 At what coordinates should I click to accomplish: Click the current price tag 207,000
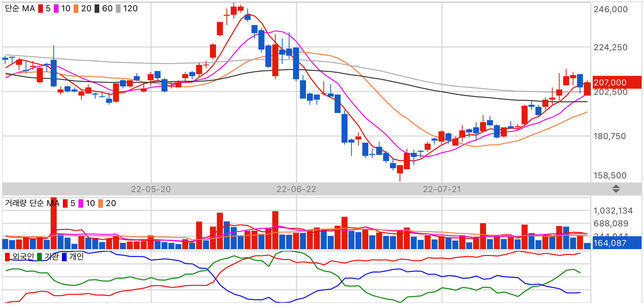pyautogui.click(x=617, y=82)
